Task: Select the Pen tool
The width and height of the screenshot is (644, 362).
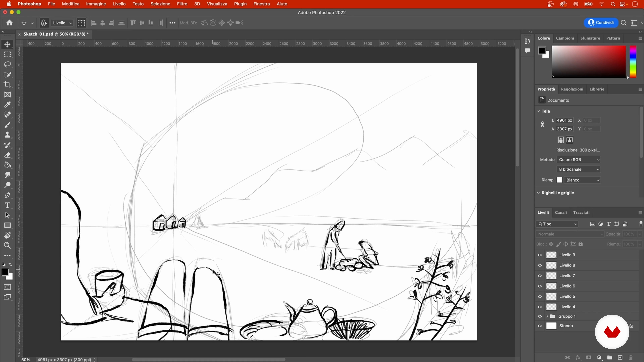Action: 7,195
